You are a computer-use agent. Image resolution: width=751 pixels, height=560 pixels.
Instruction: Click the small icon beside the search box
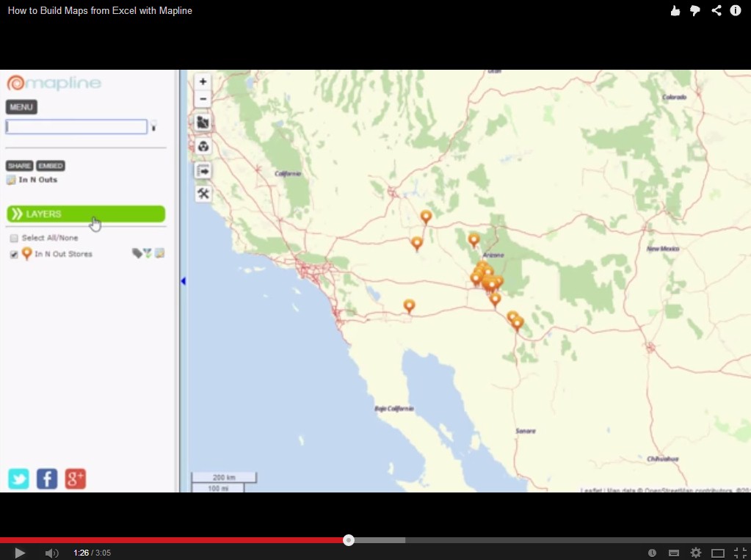(x=153, y=126)
